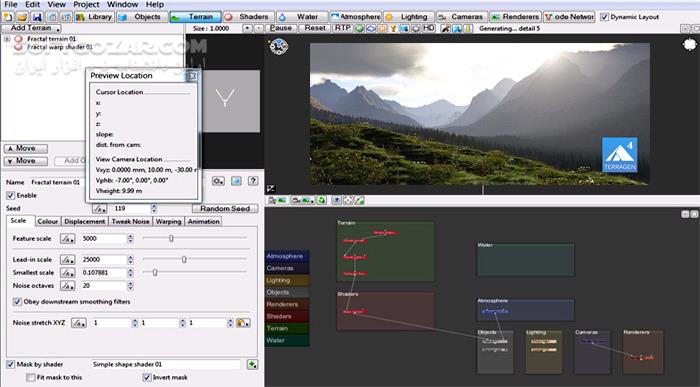The height and width of the screenshot is (387, 700).
Task: Click the green plus icon next to mask shader
Action: [x=252, y=364]
